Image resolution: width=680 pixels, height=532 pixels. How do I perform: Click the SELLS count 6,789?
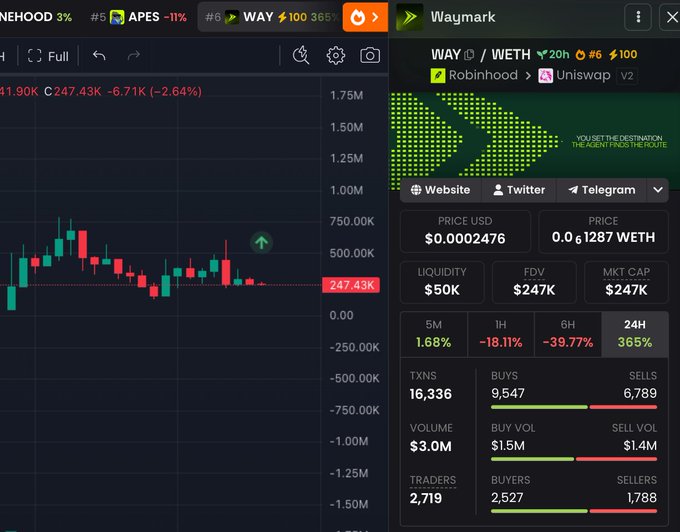[x=640, y=394]
